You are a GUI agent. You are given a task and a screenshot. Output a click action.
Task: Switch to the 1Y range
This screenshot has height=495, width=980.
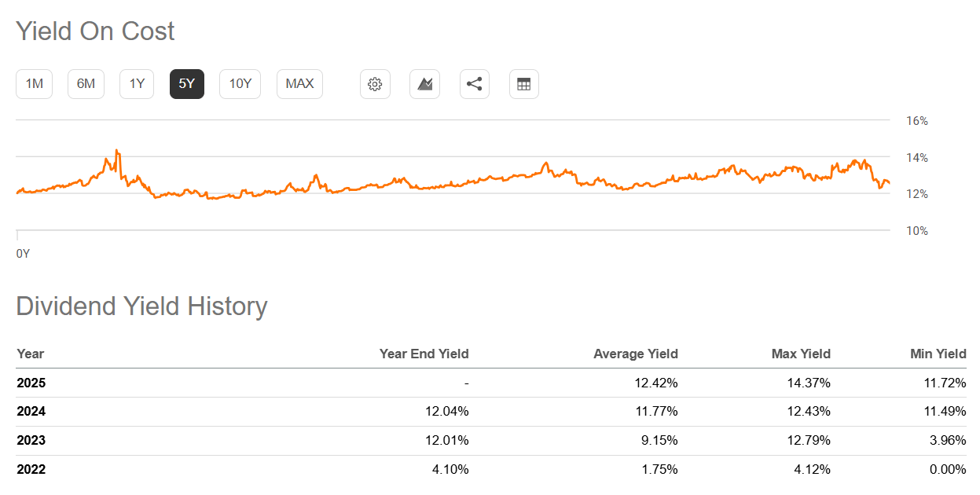[136, 84]
